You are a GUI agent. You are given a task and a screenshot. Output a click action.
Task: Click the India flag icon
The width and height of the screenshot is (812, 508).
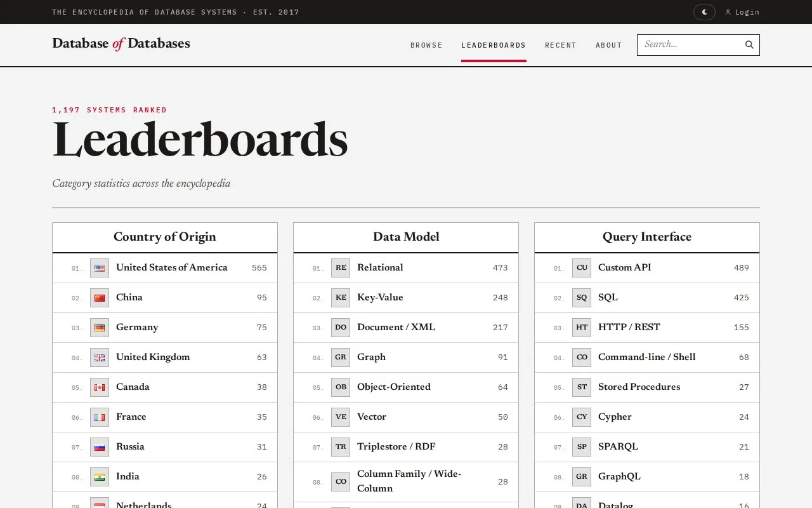(x=100, y=477)
